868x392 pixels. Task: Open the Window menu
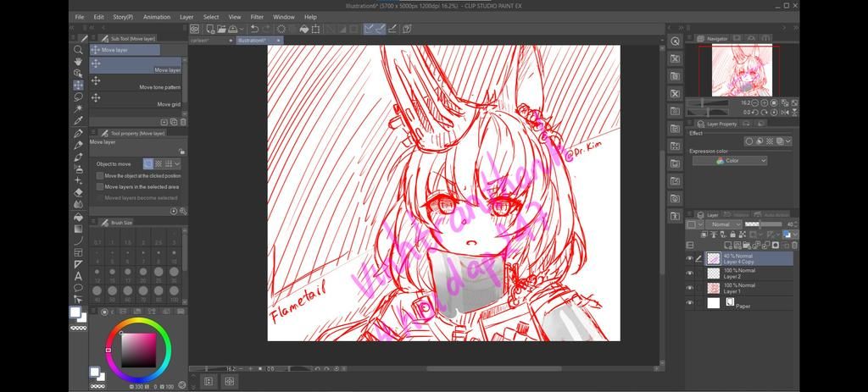point(284,17)
